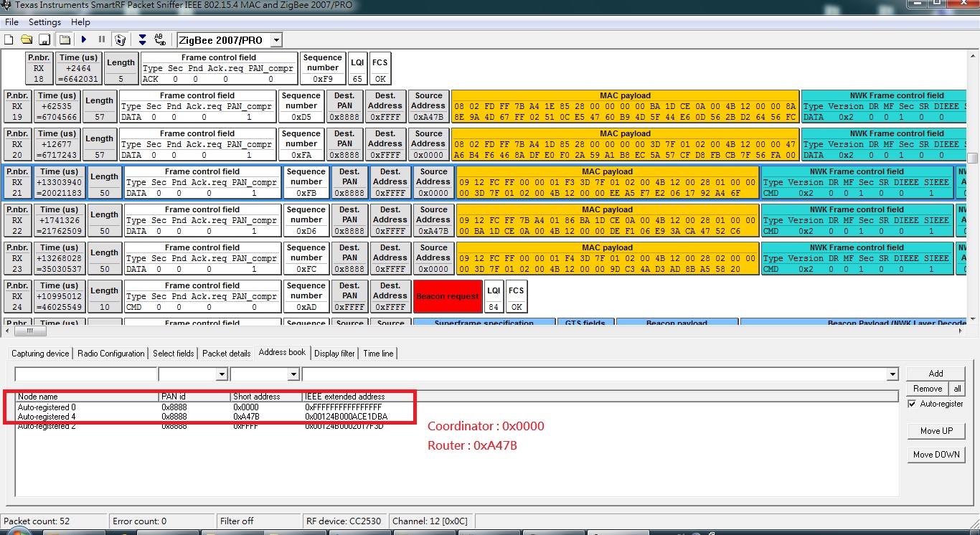
Task: Switch to the Select fields tab
Action: click(173, 354)
